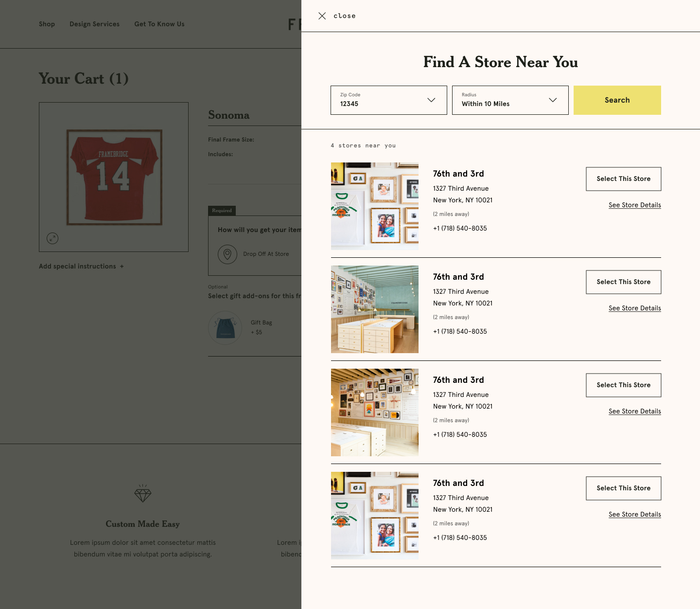Open See Store Details for the third store
The height and width of the screenshot is (609, 700).
point(634,411)
